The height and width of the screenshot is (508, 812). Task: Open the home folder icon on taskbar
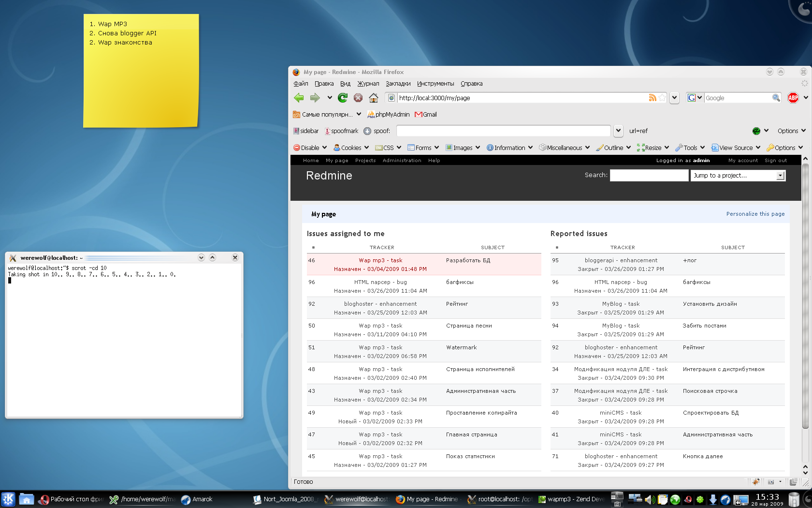pyautogui.click(x=26, y=499)
